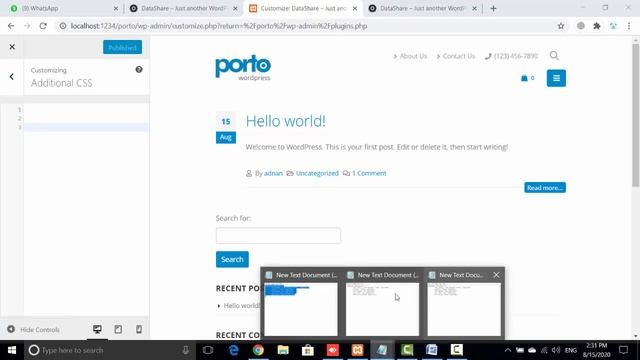640x360 pixels.
Task: Click author link adnan
Action: click(x=273, y=173)
